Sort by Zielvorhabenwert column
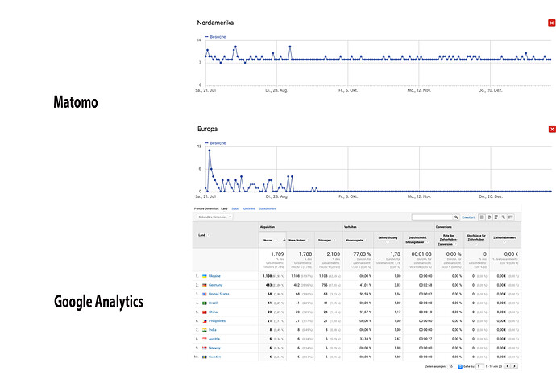Screen dimensions: 556x392 [504, 237]
